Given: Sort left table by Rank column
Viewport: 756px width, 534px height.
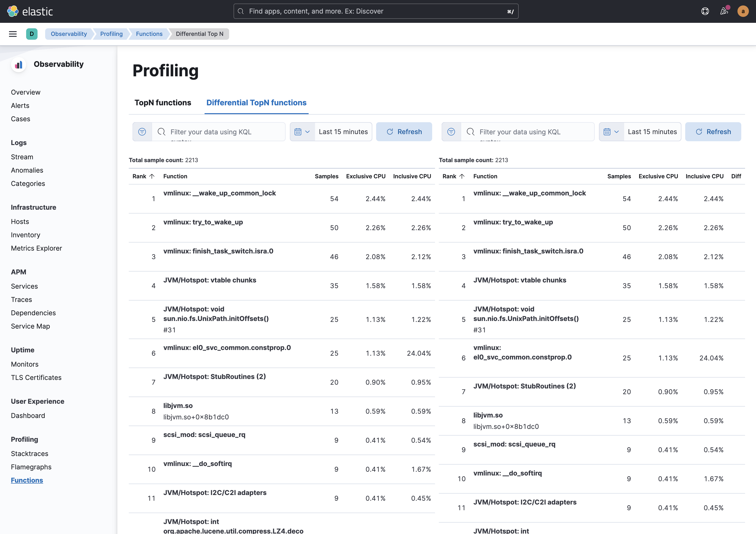Looking at the screenshot, I should 143,176.
